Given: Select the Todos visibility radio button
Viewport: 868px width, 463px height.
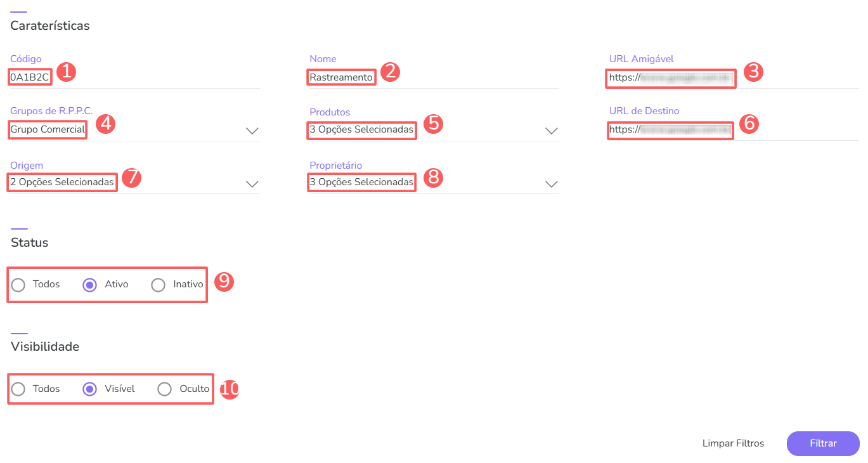Looking at the screenshot, I should [18, 389].
